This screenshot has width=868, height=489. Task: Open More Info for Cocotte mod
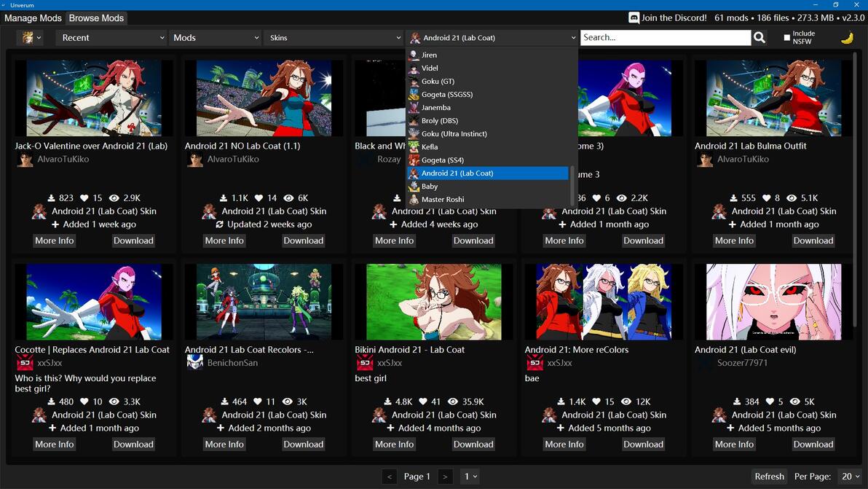(54, 444)
